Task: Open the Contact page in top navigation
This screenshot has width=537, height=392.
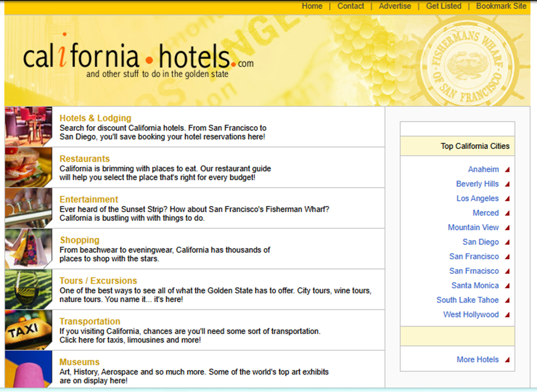Action: point(351,6)
